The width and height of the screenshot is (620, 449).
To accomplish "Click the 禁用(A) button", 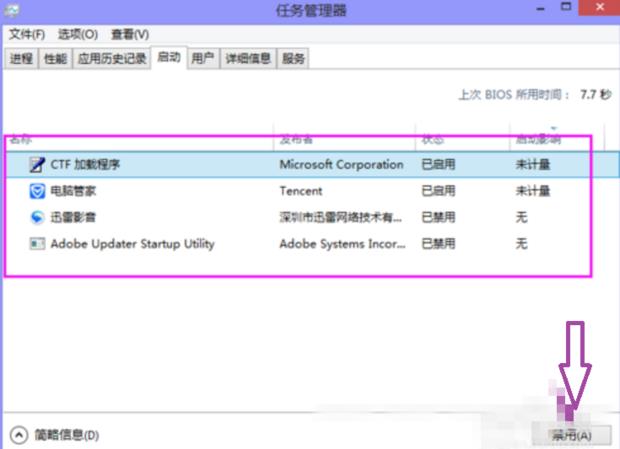I will (x=571, y=436).
